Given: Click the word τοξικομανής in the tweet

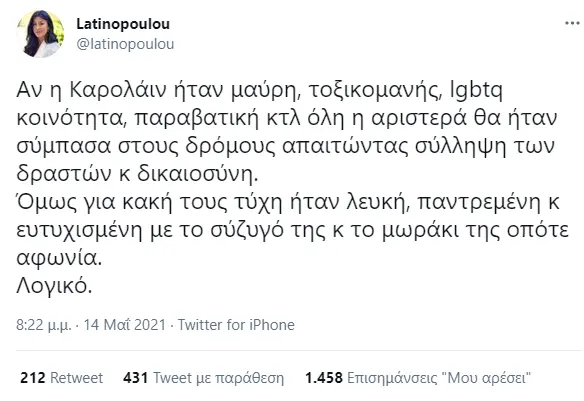Looking at the screenshot, I should point(375,90).
